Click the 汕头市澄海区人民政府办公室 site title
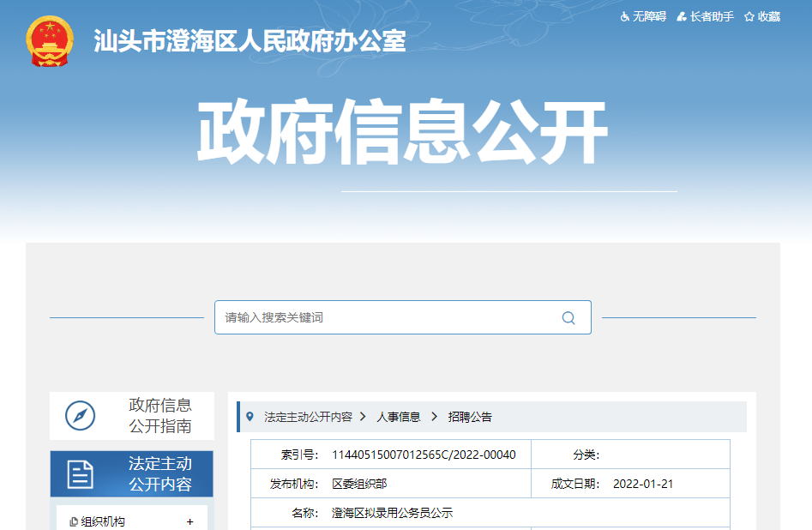This screenshot has width=812, height=530. tap(250, 40)
